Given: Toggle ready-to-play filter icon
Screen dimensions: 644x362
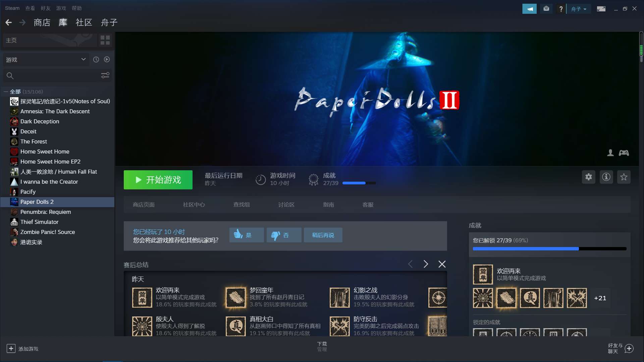Looking at the screenshot, I should [x=107, y=59].
